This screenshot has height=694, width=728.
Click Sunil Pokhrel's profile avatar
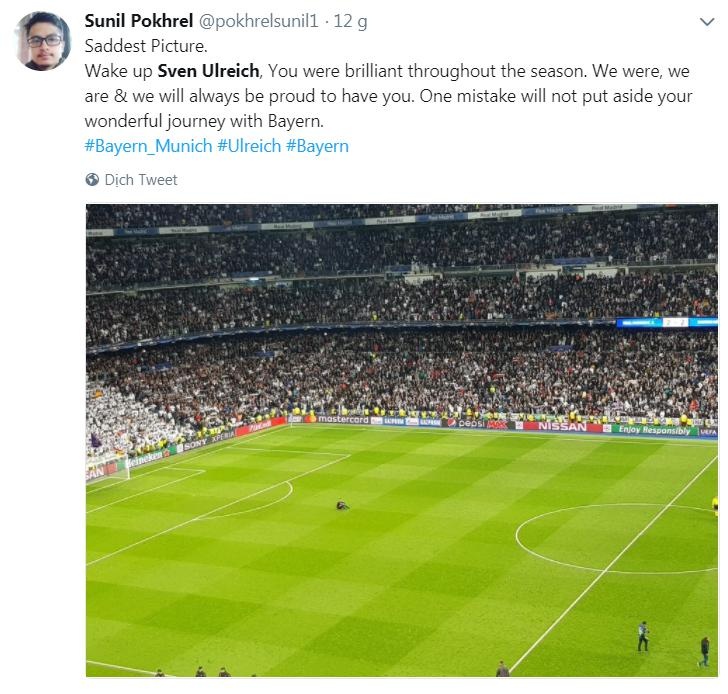[x=42, y=42]
